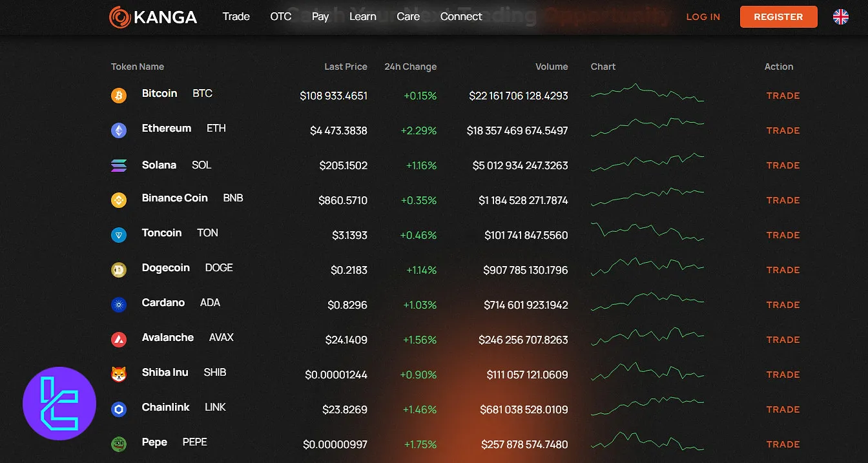This screenshot has width=868, height=463.
Task: Open the Care menu
Action: 408,17
